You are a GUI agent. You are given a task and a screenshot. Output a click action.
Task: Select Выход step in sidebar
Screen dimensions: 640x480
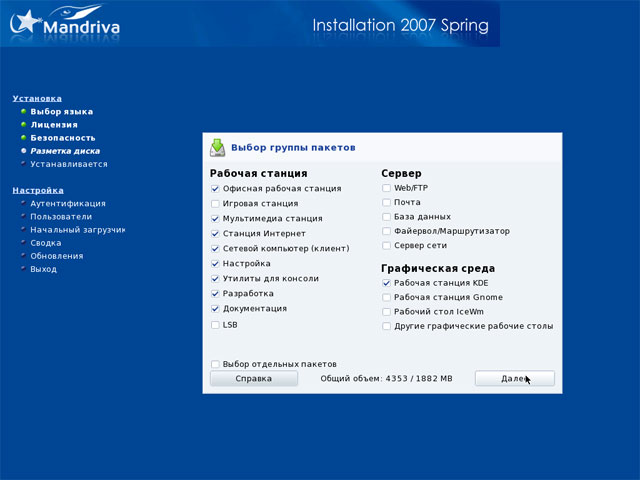[x=44, y=269]
